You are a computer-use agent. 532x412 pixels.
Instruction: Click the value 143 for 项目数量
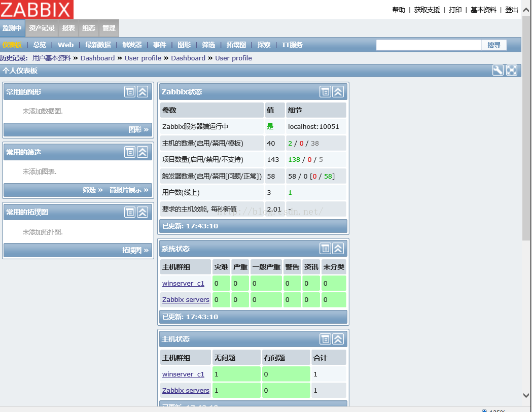(275, 159)
